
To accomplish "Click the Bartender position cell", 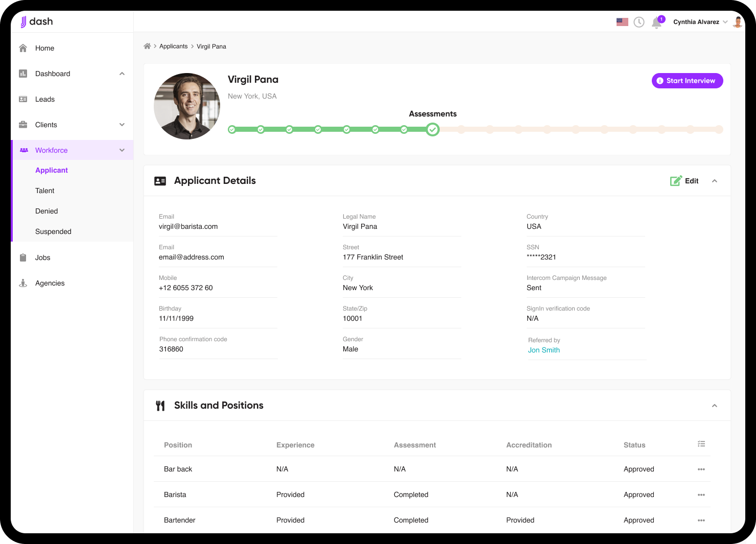I will (180, 520).
